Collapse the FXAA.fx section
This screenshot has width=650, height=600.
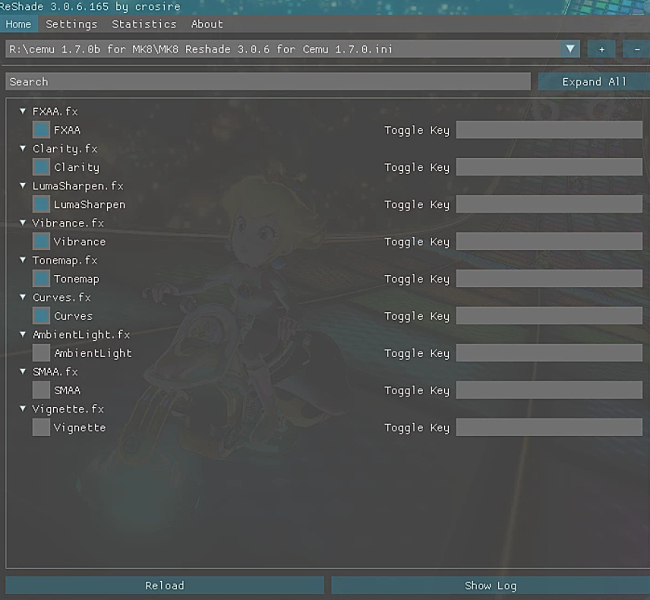point(23,111)
